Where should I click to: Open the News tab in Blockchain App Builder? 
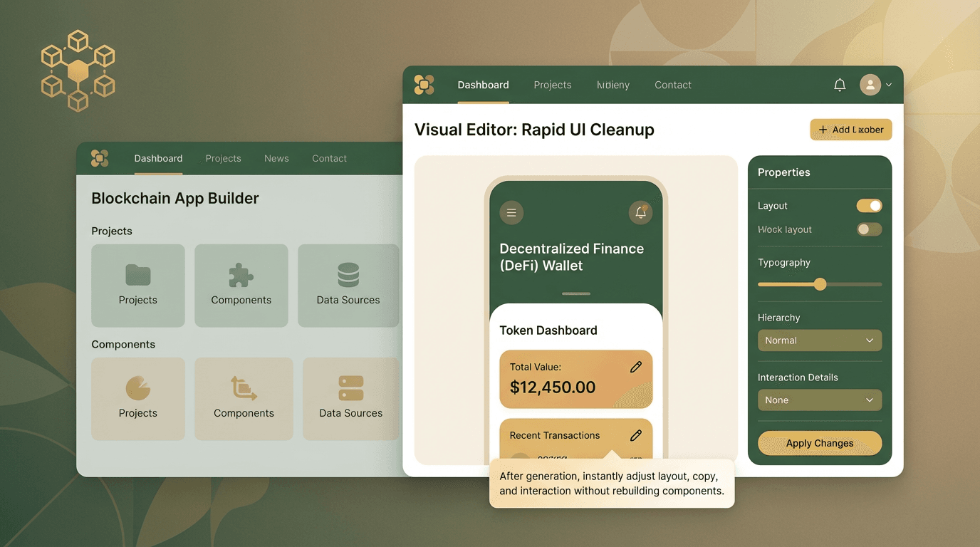point(276,158)
